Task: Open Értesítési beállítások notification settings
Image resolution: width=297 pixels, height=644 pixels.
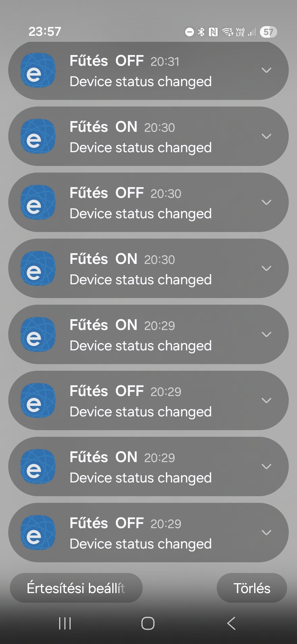Action: [x=76, y=588]
